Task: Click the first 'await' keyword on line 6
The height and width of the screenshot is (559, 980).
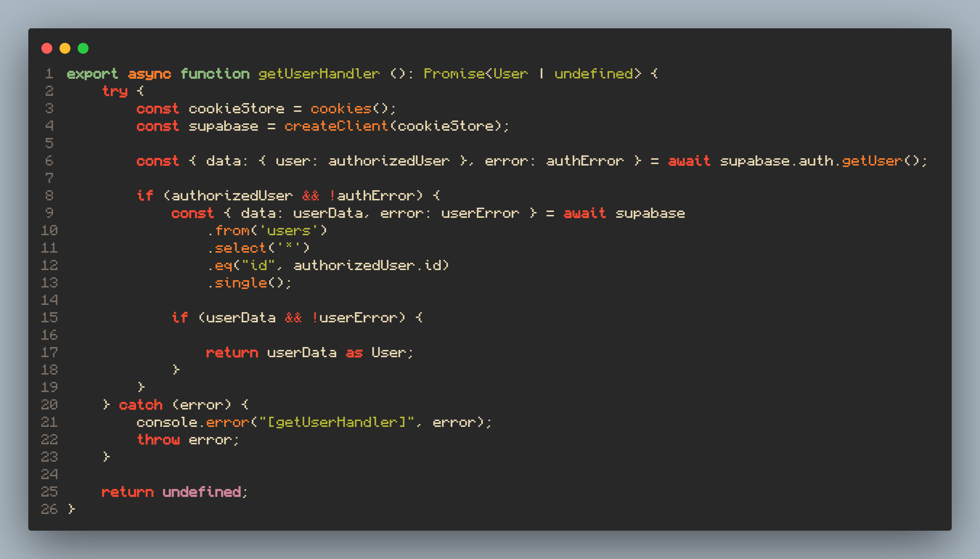Action: click(x=689, y=161)
